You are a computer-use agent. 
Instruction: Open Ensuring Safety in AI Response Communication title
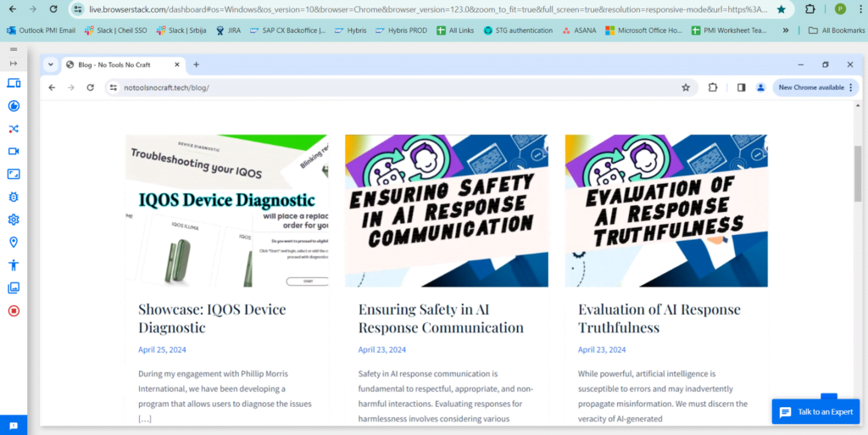coord(441,318)
